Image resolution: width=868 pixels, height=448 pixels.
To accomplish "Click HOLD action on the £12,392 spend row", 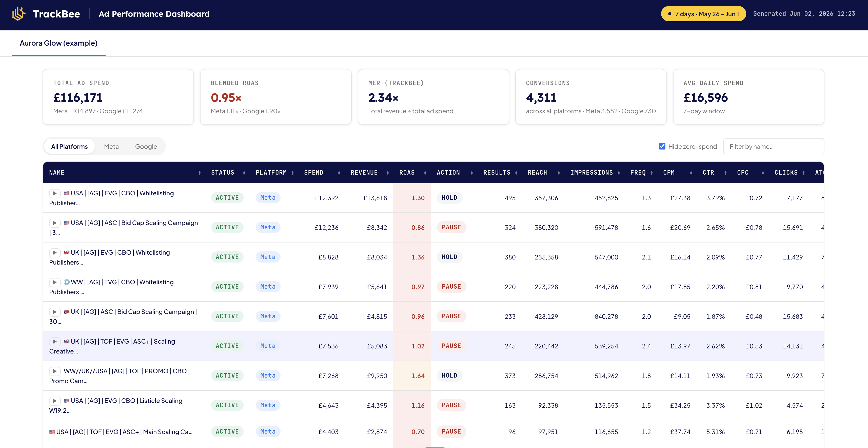I will (449, 198).
